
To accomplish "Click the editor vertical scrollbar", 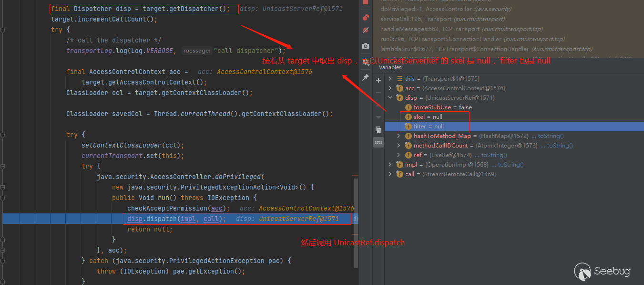I will pos(356,220).
